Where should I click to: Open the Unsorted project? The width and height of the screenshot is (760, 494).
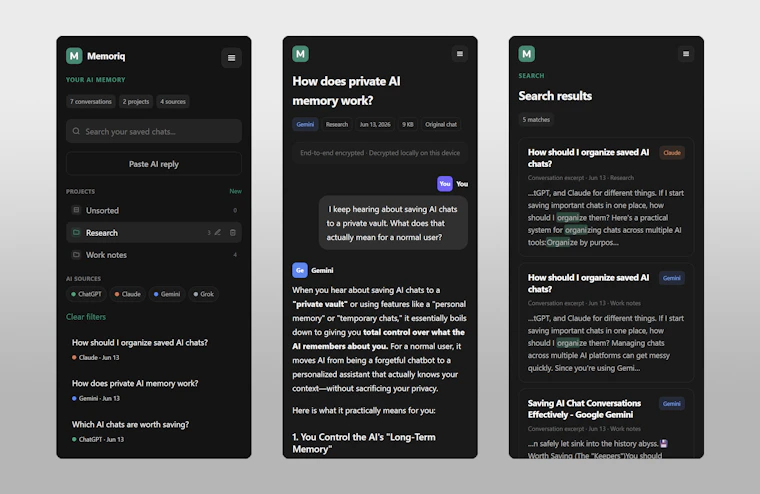[154, 210]
